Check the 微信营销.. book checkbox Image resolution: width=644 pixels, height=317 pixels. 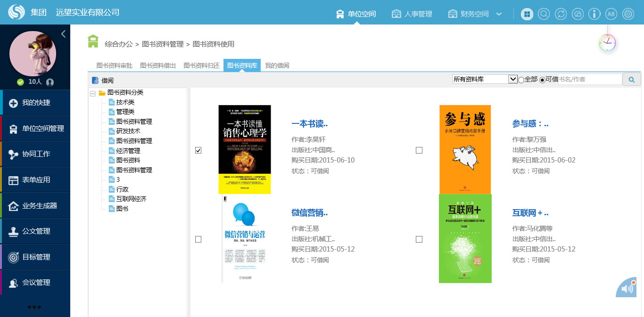[198, 239]
